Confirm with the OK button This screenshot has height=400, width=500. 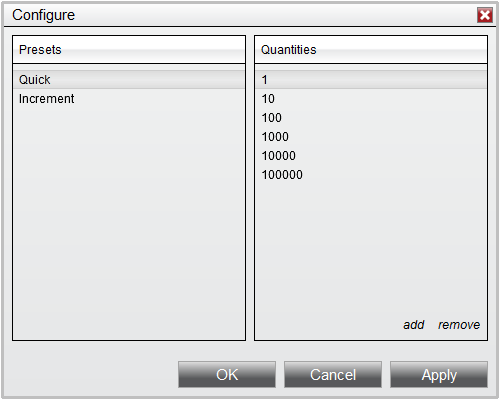click(227, 375)
